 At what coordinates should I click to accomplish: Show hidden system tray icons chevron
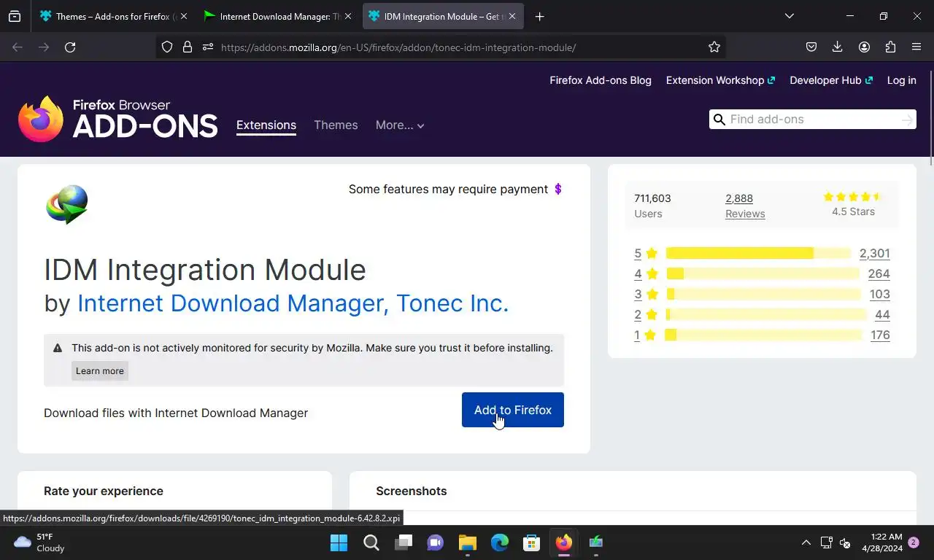click(806, 542)
